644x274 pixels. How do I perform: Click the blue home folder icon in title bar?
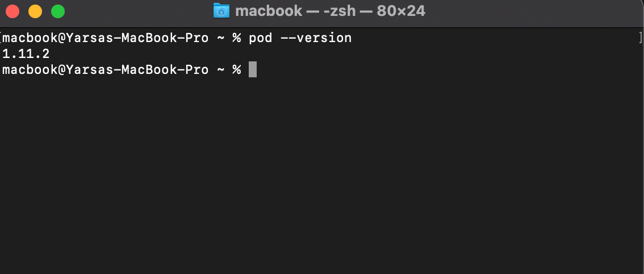coord(221,11)
